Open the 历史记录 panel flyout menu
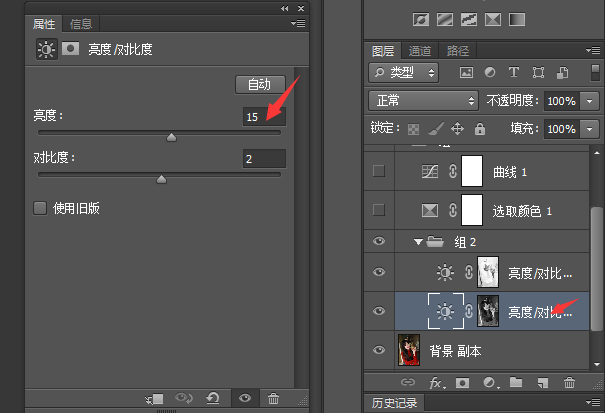The image size is (605, 413). tap(593, 403)
